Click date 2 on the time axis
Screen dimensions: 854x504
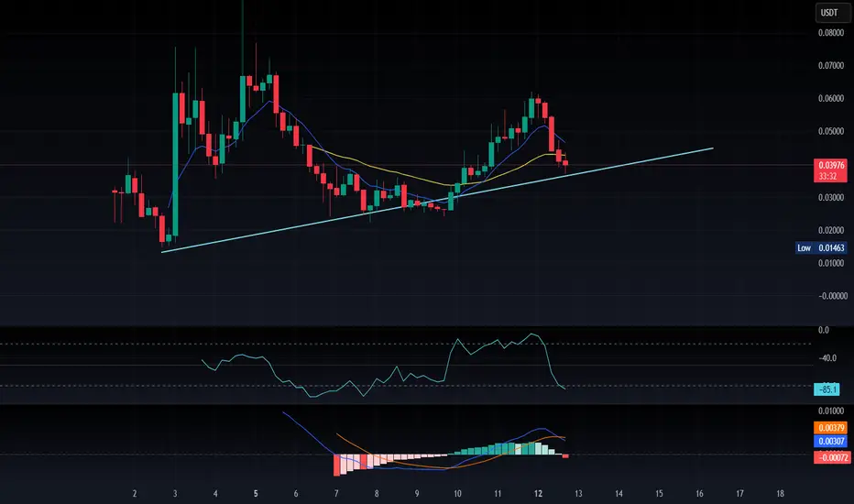135,494
